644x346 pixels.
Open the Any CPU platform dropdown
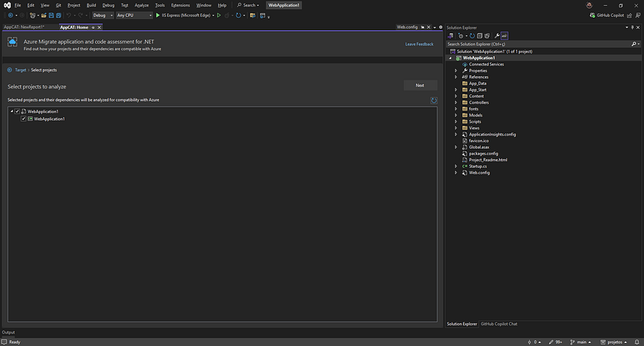pyautogui.click(x=133, y=15)
